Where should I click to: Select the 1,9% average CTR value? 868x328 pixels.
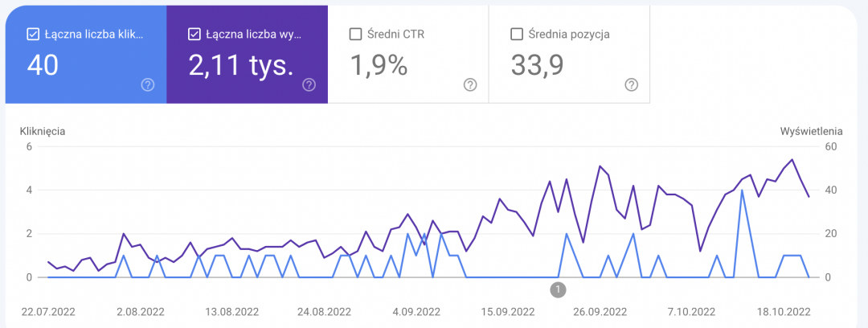[x=379, y=66]
